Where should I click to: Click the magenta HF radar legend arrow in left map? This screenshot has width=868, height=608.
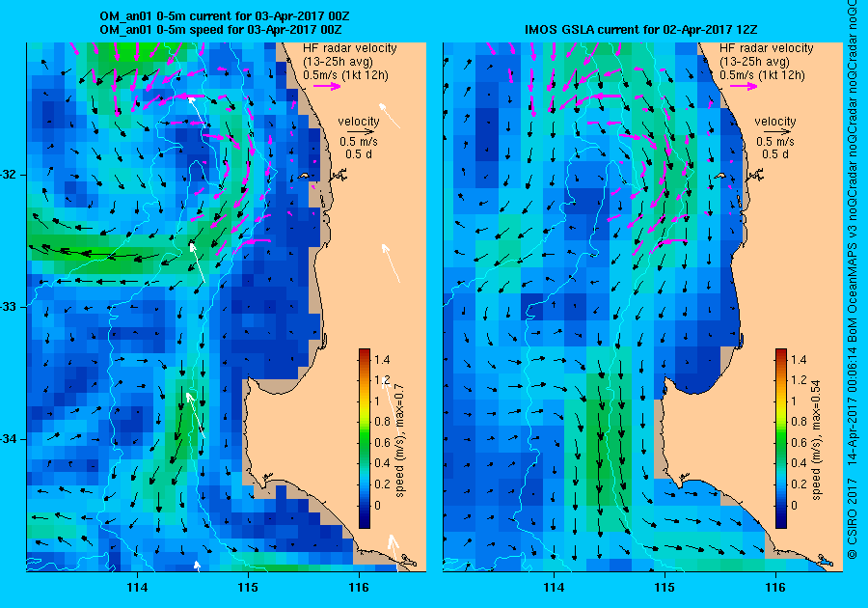[327, 86]
